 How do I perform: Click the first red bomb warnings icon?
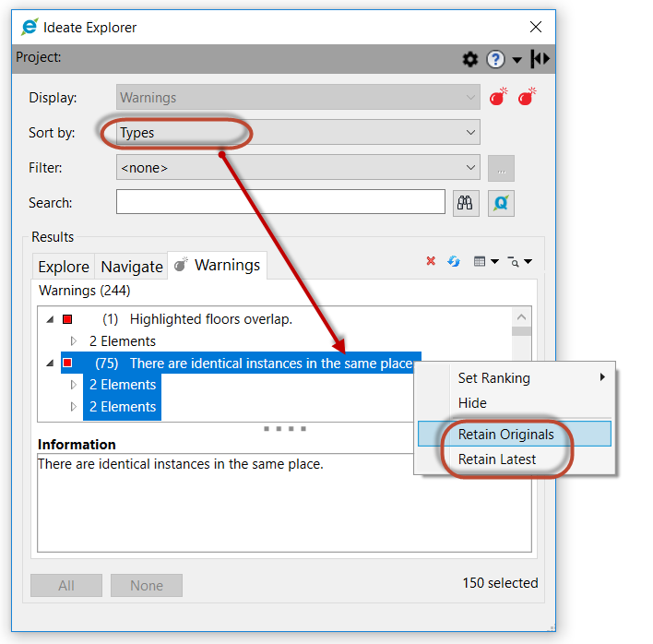(x=498, y=97)
